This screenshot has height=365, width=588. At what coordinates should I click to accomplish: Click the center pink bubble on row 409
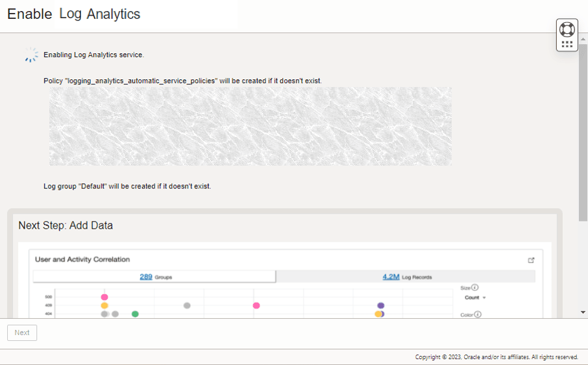[x=256, y=305]
